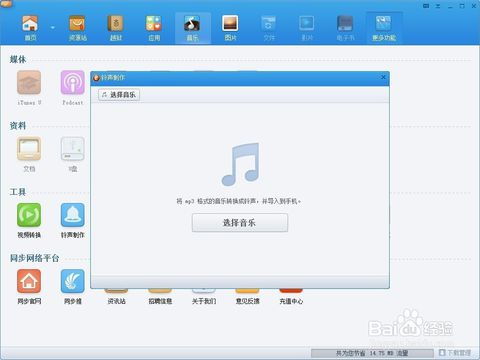Maximize the main window
Image resolution: width=480 pixels, height=360 pixels.
pos(462,6)
